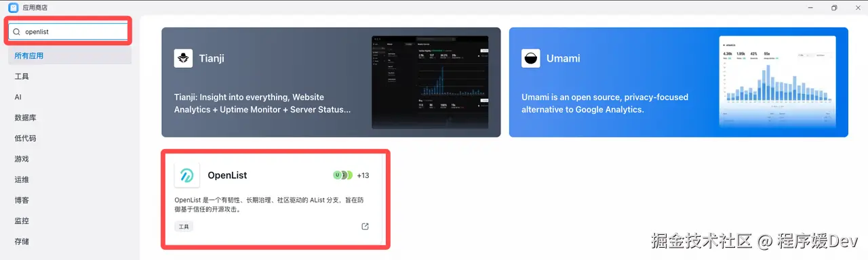Click the Tianji banner title text

[x=212, y=58]
